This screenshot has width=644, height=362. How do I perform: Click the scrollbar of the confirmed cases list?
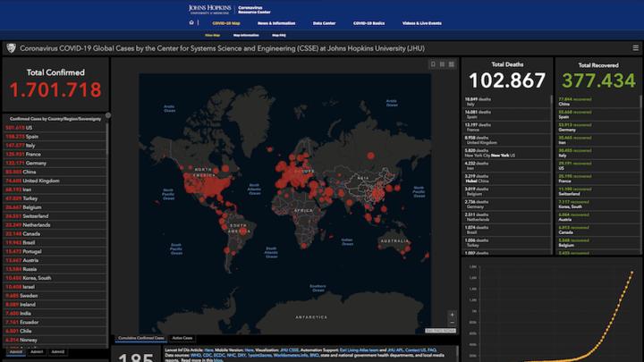coord(107,139)
